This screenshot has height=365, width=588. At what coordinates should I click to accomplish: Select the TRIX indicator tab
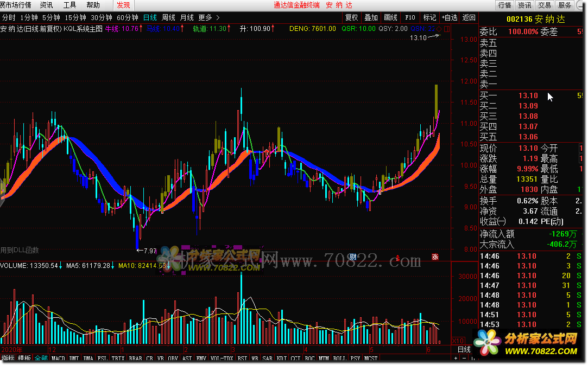coord(118,358)
